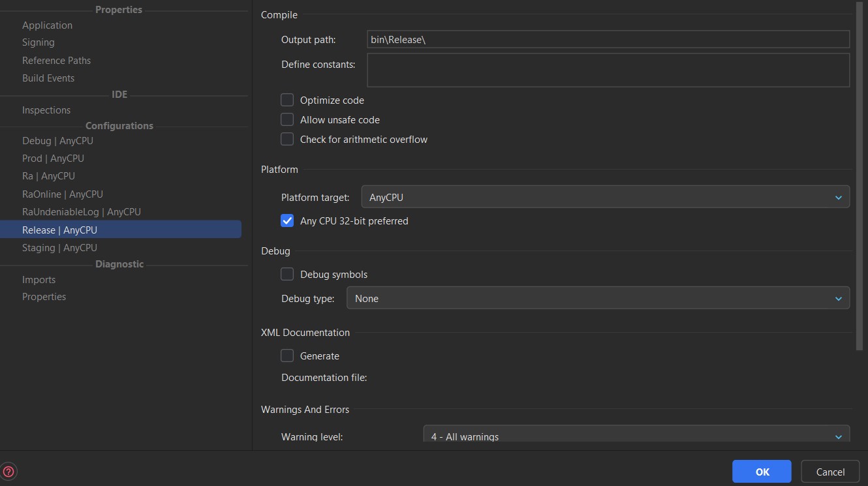
Task: Click the OK button
Action: (762, 472)
